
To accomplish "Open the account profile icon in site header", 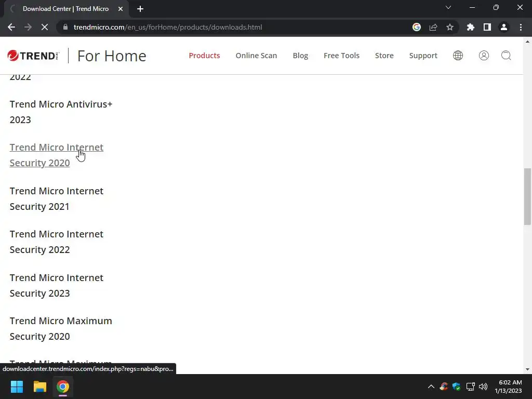I will pos(484,55).
